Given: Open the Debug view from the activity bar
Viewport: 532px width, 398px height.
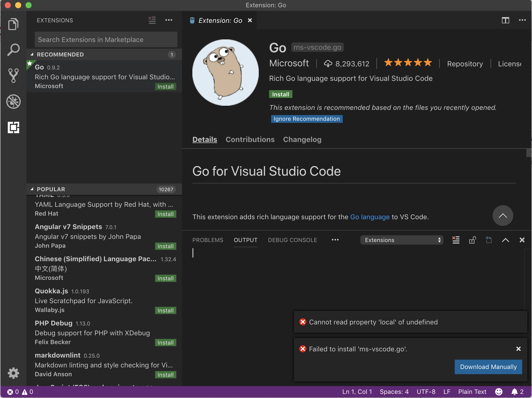Looking at the screenshot, I should pyautogui.click(x=13, y=102).
